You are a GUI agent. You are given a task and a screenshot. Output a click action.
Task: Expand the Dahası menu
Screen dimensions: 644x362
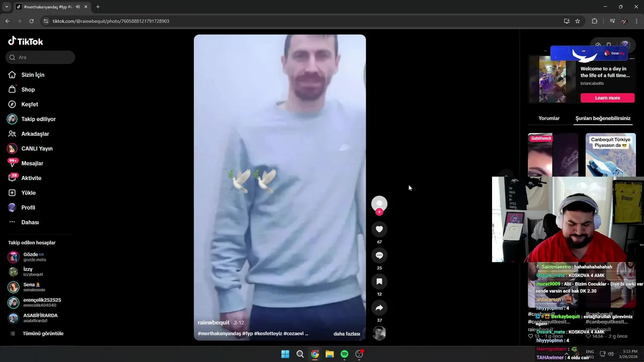(x=30, y=222)
